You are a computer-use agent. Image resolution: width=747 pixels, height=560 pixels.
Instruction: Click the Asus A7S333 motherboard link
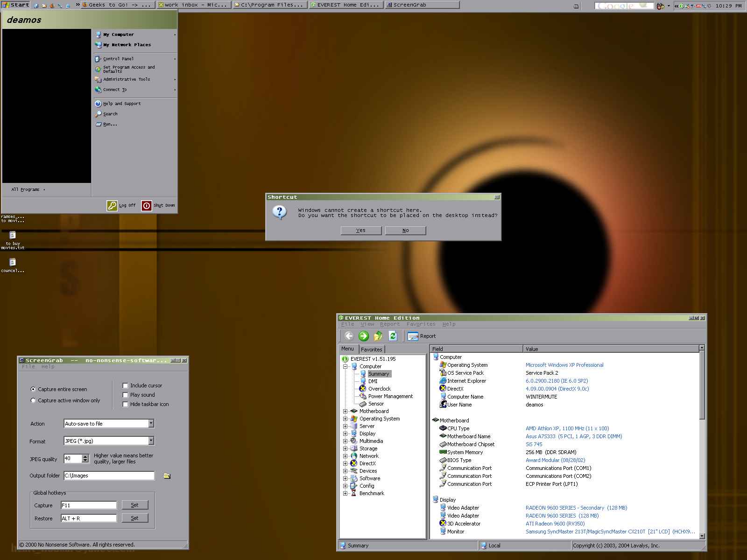click(574, 436)
